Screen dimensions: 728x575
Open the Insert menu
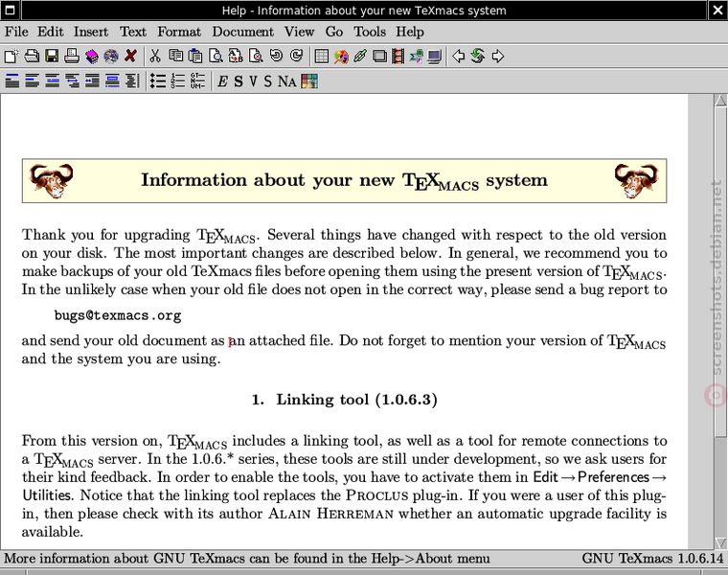[91, 32]
